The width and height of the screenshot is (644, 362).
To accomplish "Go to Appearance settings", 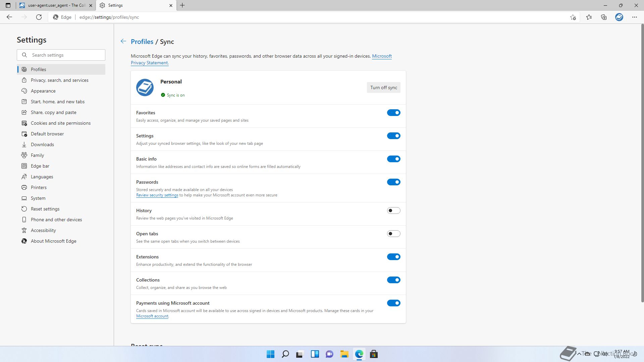I will (61, 91).
